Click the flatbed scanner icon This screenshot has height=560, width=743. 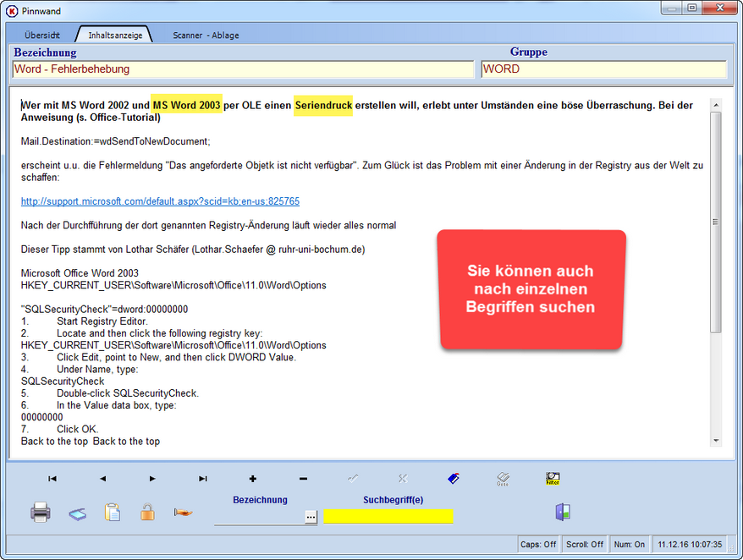[77, 514]
